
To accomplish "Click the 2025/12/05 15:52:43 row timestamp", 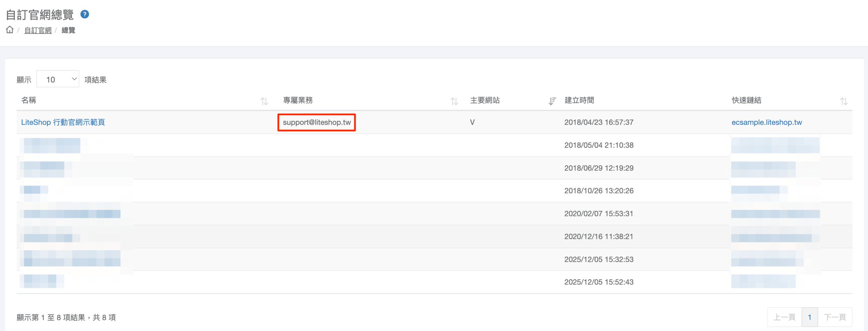I will tap(599, 282).
